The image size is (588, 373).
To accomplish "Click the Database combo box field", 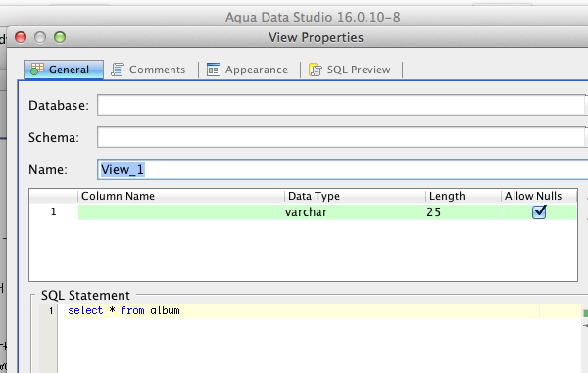I will click(x=341, y=105).
